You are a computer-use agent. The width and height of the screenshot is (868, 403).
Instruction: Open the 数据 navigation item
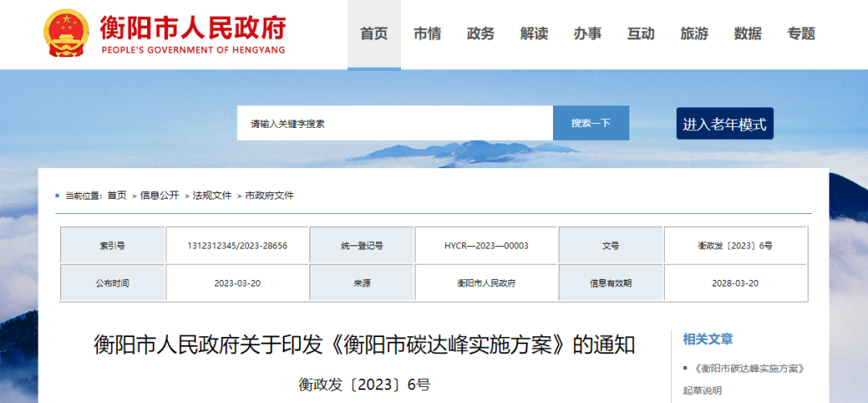(x=748, y=35)
